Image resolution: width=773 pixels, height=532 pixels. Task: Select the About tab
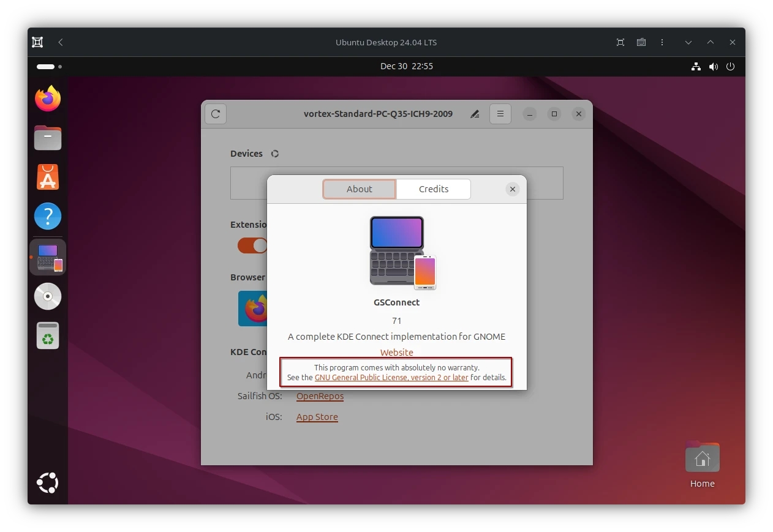click(x=359, y=189)
